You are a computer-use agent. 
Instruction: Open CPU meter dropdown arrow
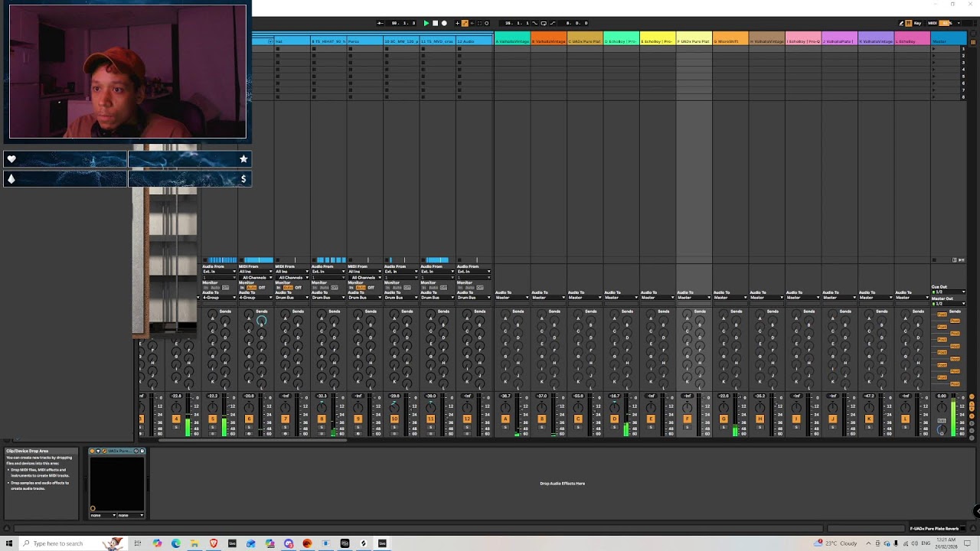pyautogui.click(x=959, y=23)
